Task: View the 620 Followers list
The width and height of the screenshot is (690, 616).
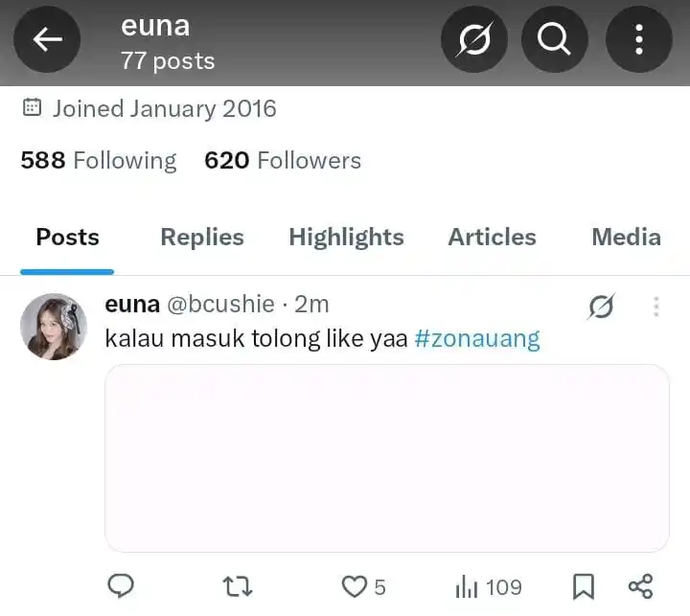Action: 283,160
